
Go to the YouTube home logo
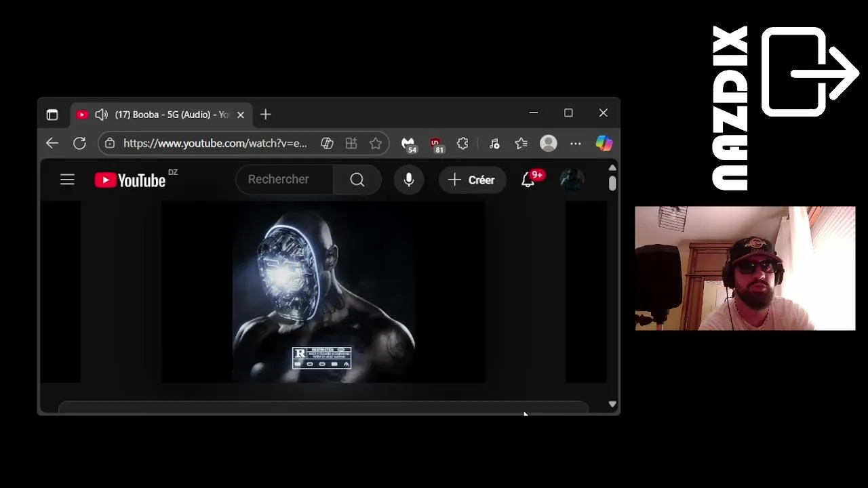pyautogui.click(x=130, y=180)
